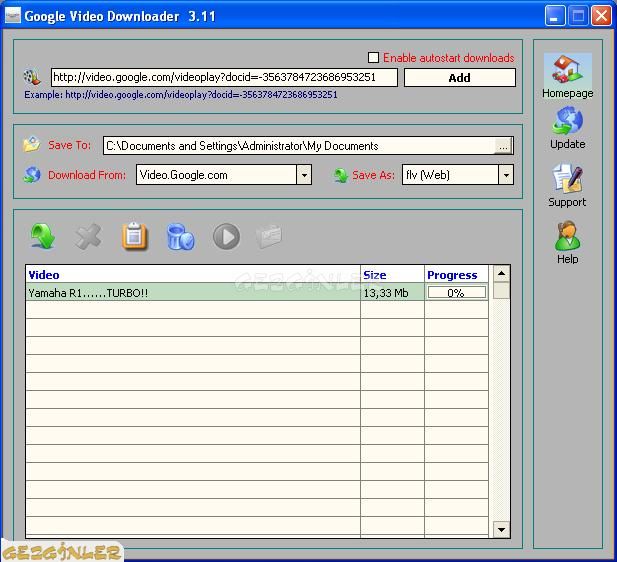The image size is (617, 562).
Task: Click the video URL input field
Action: (x=224, y=78)
